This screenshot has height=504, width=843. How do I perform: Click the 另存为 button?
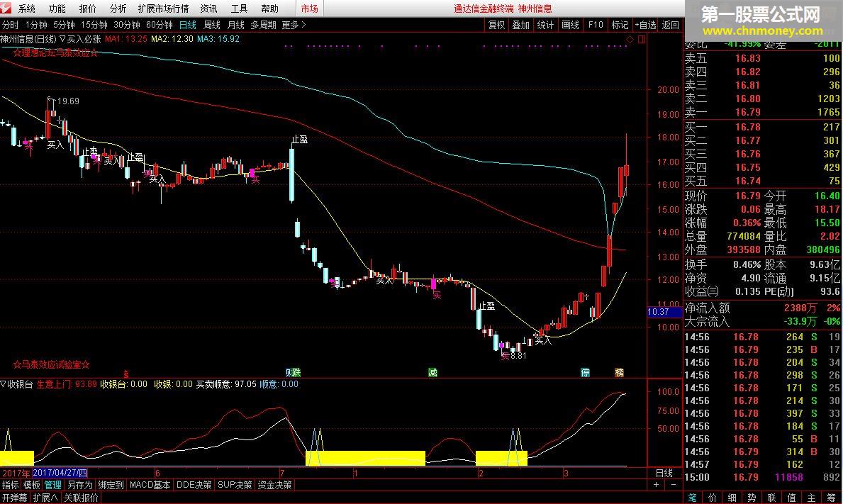pos(80,485)
